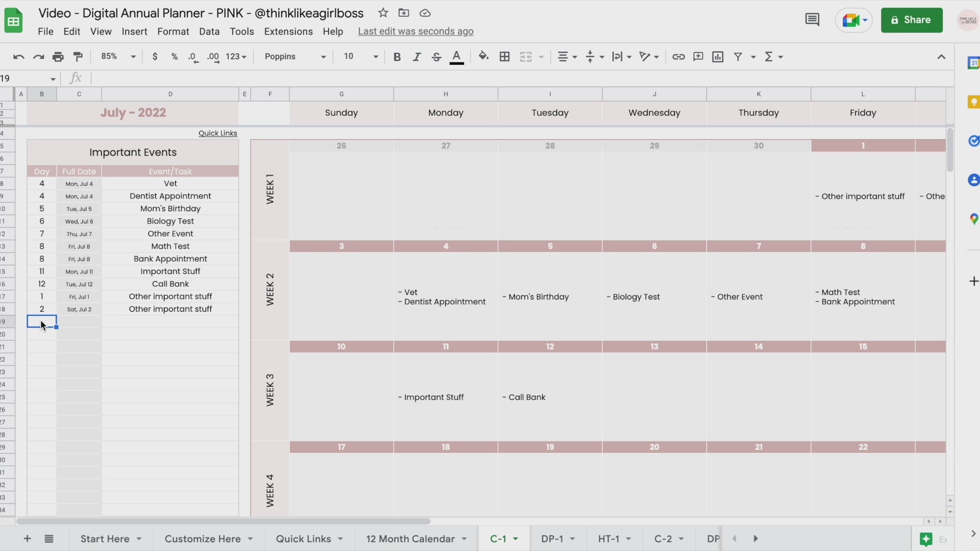Image resolution: width=980 pixels, height=551 pixels.
Task: Open the Last edit was seconds ago link
Action: (x=416, y=31)
